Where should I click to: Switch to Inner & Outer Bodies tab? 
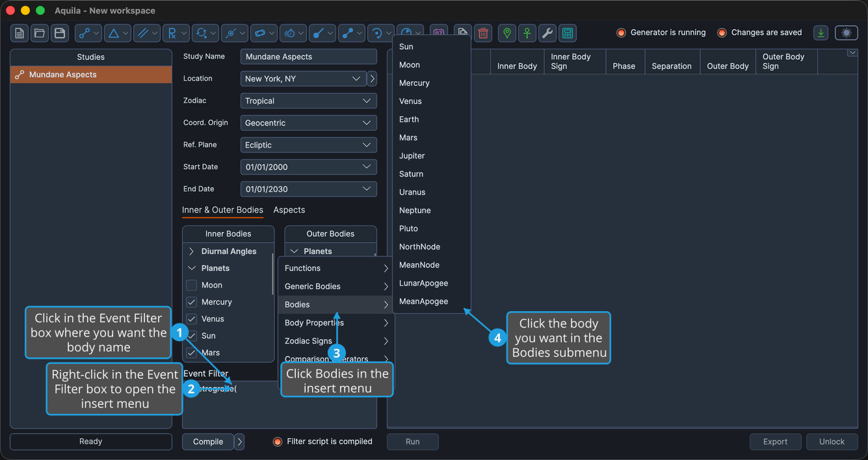click(x=222, y=210)
